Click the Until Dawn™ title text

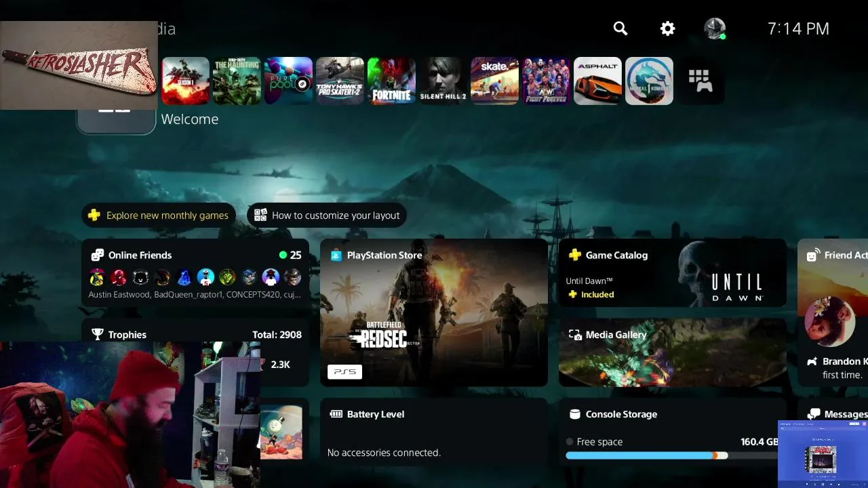589,281
